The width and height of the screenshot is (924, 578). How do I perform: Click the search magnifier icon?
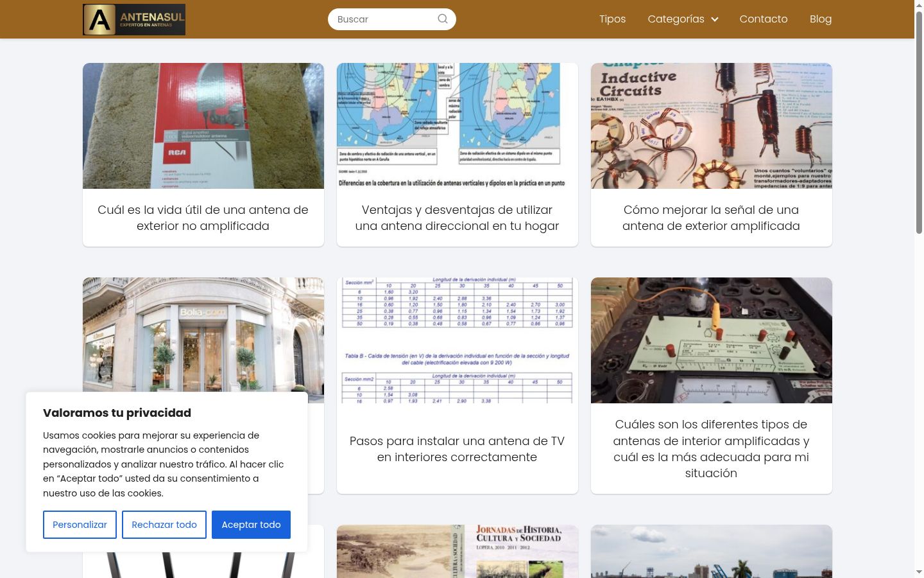tap(443, 19)
